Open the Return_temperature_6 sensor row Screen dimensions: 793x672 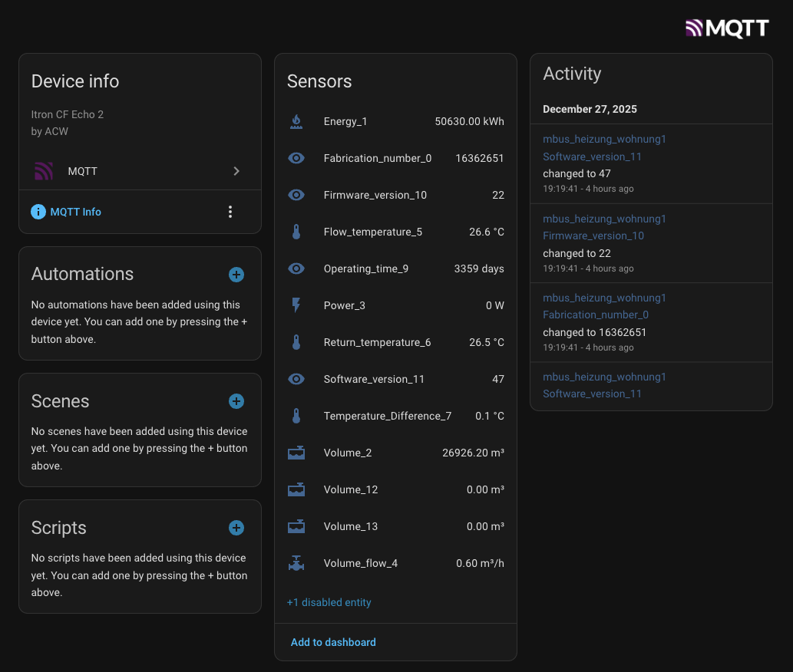click(395, 342)
